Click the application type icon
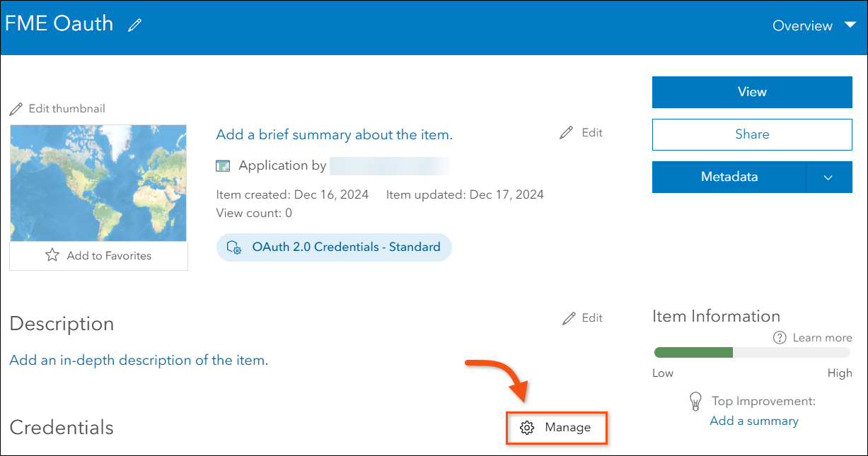Screen dimensions: 868x456 (223, 166)
